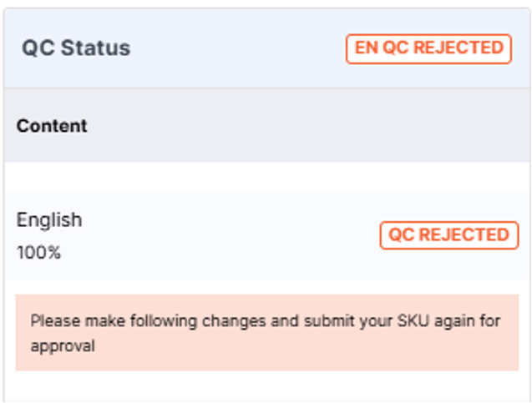Click the word "REJECTED" in header badge
The image size is (532, 403).
[x=459, y=48]
